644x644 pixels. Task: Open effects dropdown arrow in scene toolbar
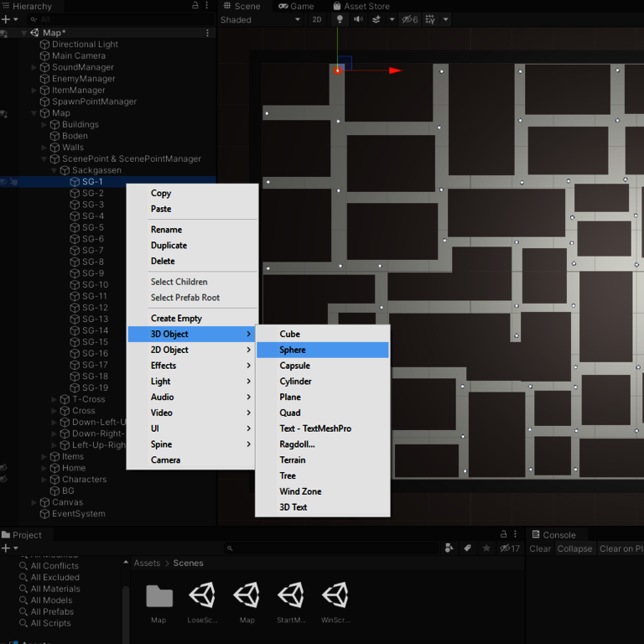point(392,19)
